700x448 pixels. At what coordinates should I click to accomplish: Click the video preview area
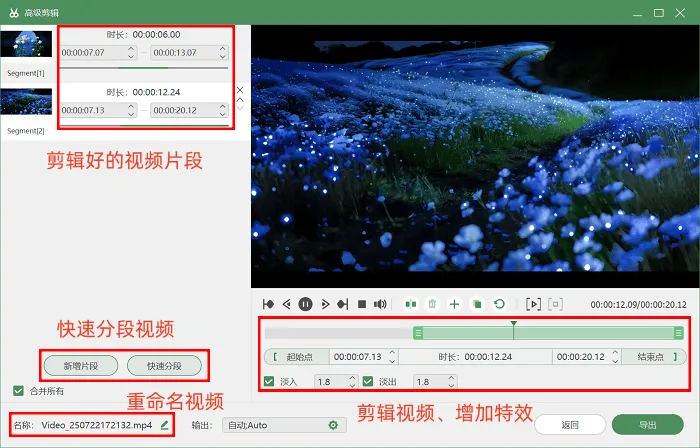click(x=475, y=156)
